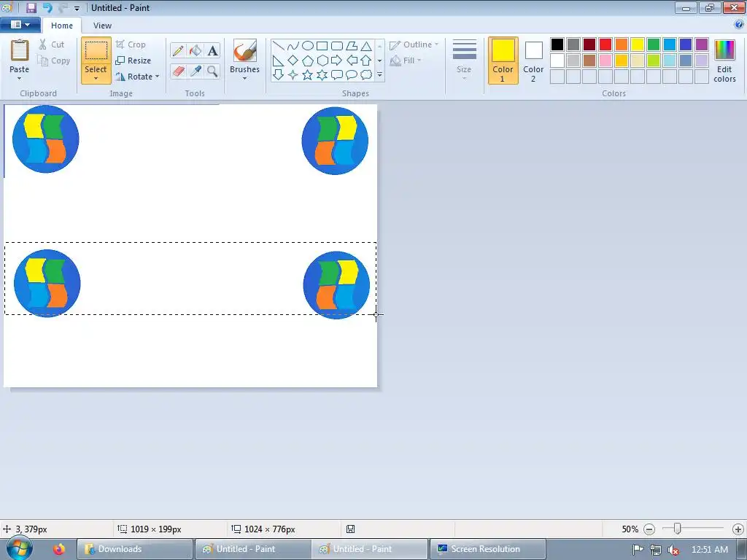Screen dimensions: 747x560
Task: Expand the full Shapes gallery
Action: (x=379, y=75)
